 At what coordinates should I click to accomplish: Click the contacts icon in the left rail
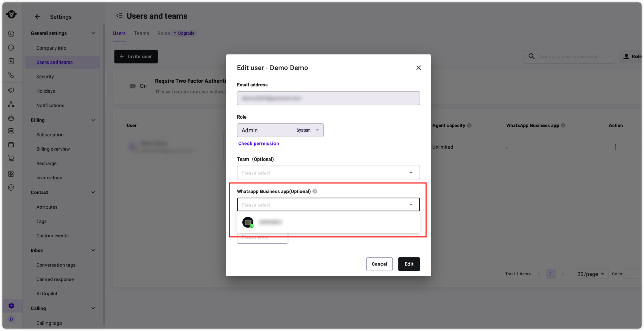[x=11, y=61]
